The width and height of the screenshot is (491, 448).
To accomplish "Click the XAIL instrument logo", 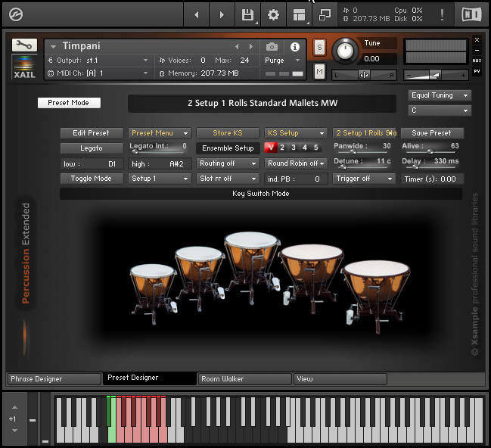I will pyautogui.click(x=24, y=67).
